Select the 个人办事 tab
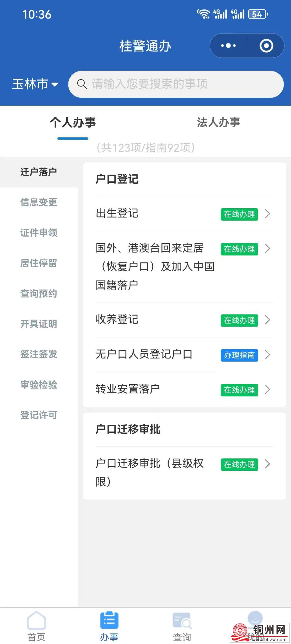Viewport: 291px width, 644px height. [x=73, y=122]
